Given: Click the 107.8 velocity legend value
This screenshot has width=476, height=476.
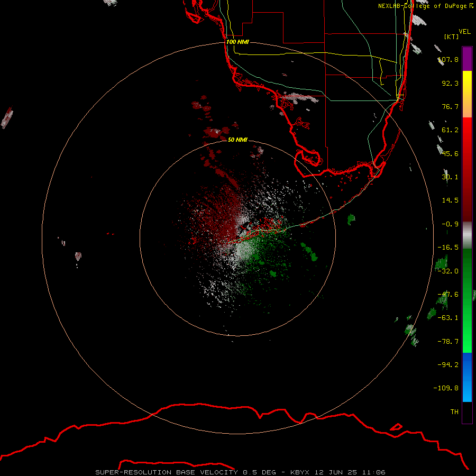Looking at the screenshot, I should tap(448, 59).
